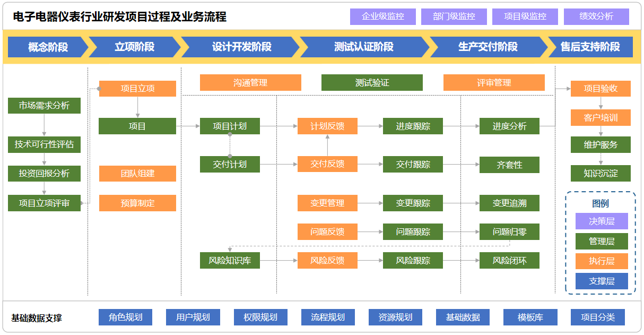Select the 测试验证 green box
Viewport: 644px width, 335px height.
click(371, 82)
